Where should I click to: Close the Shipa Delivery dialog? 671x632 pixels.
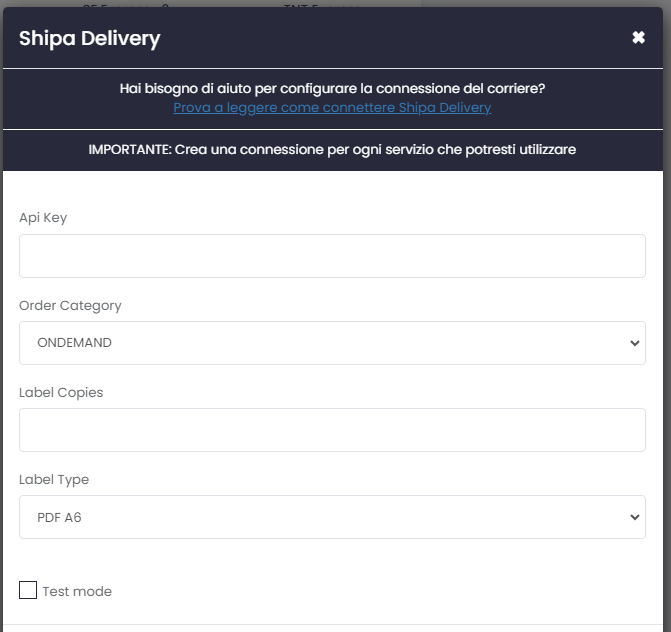(x=638, y=38)
